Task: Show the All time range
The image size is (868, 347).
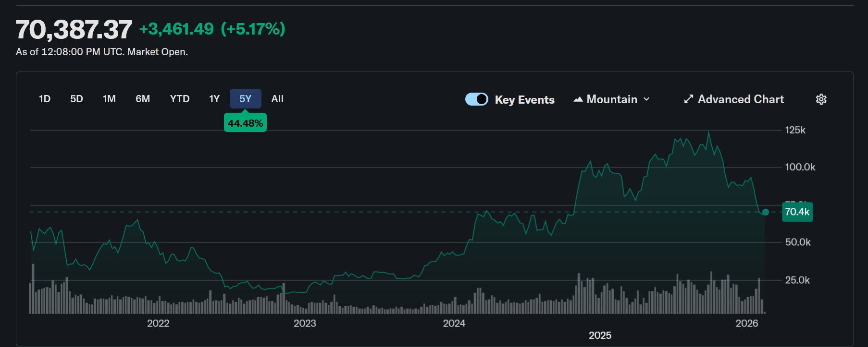Action: 277,99
